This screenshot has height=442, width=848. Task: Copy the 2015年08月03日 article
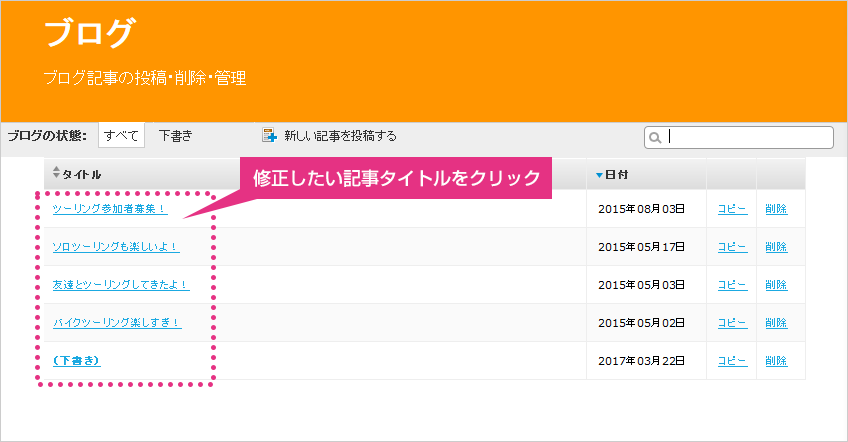[x=732, y=209]
